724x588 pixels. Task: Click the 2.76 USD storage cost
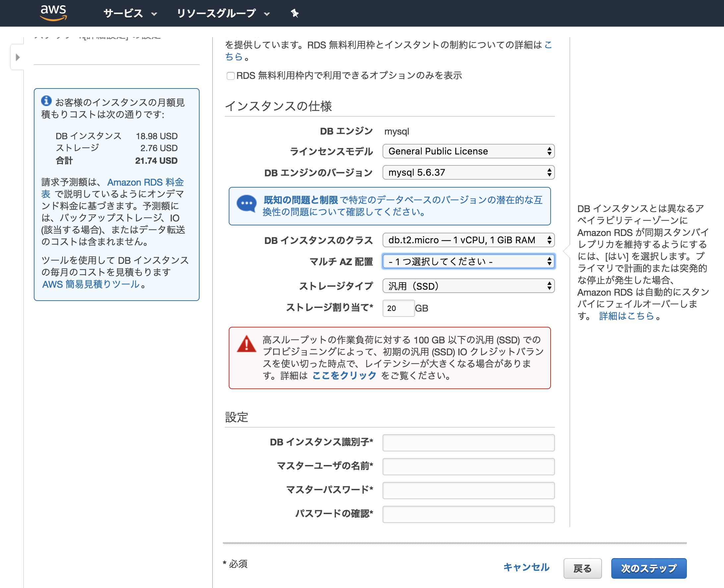[159, 148]
